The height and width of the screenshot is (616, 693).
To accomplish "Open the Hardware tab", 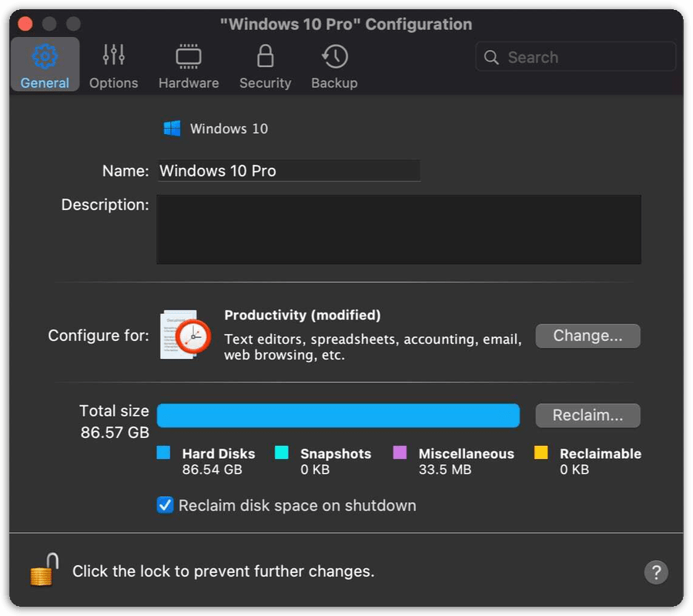I will point(189,66).
